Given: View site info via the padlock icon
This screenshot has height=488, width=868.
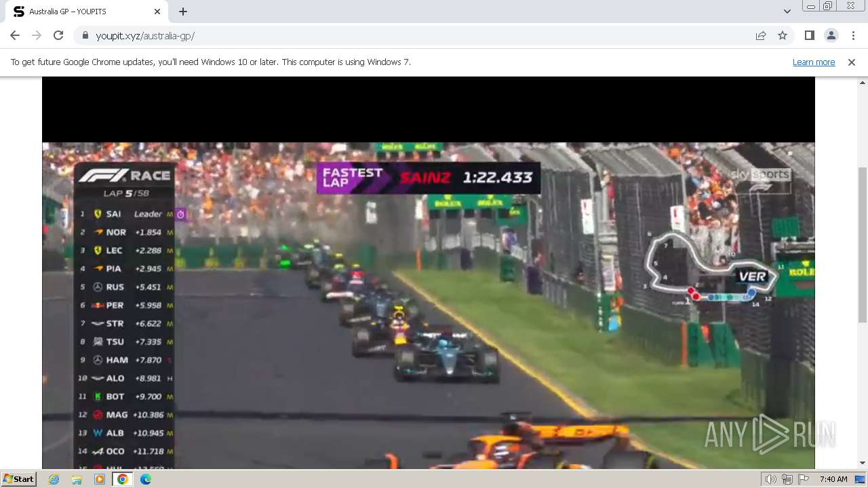Looking at the screenshot, I should coord(85,35).
